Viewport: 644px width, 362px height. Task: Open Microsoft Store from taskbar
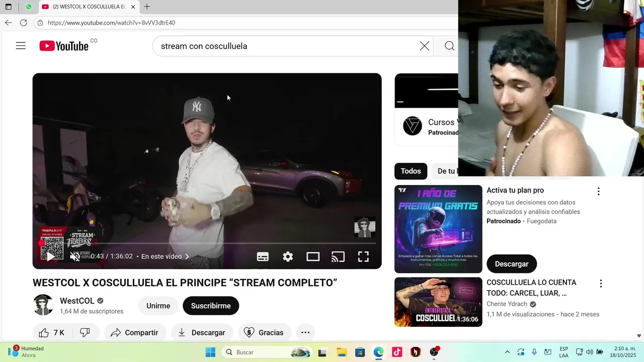click(360, 352)
